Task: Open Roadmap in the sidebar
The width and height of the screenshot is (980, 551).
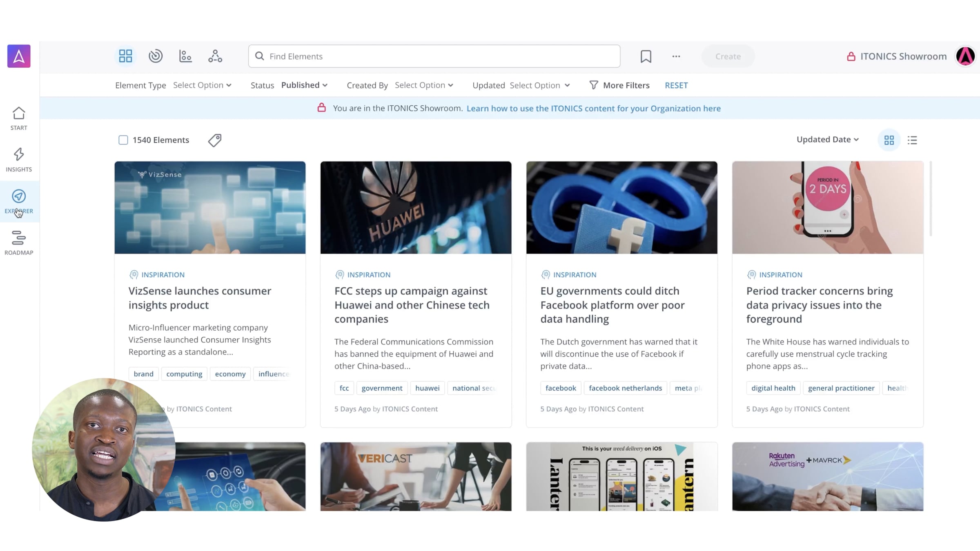Action: [x=19, y=243]
